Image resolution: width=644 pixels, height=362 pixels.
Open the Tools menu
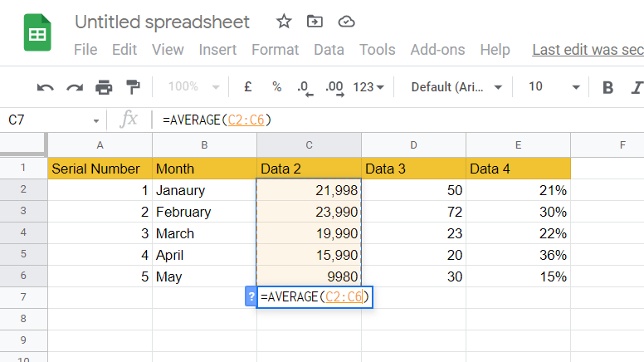pyautogui.click(x=377, y=50)
